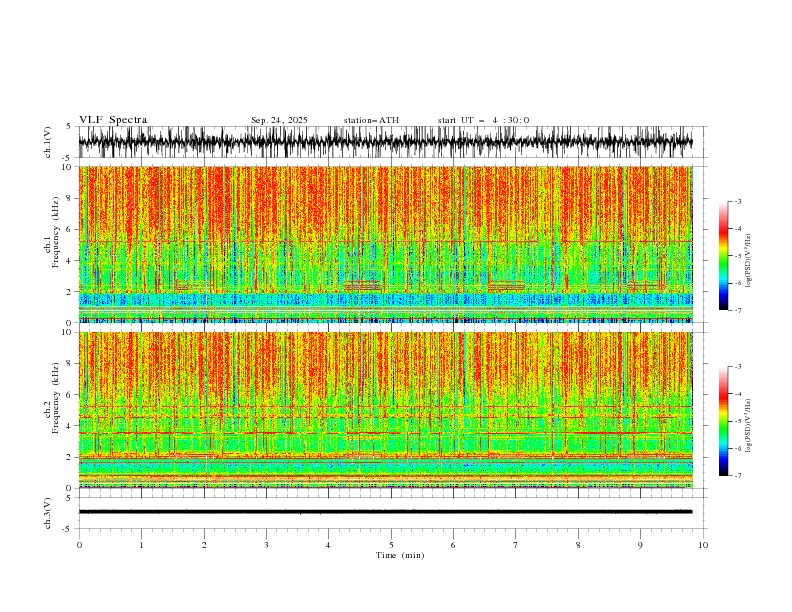Click the time axis tick label "0"

point(79,545)
